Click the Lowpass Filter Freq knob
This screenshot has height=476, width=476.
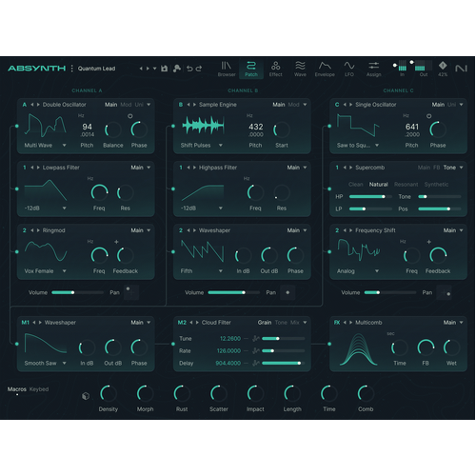point(99,192)
